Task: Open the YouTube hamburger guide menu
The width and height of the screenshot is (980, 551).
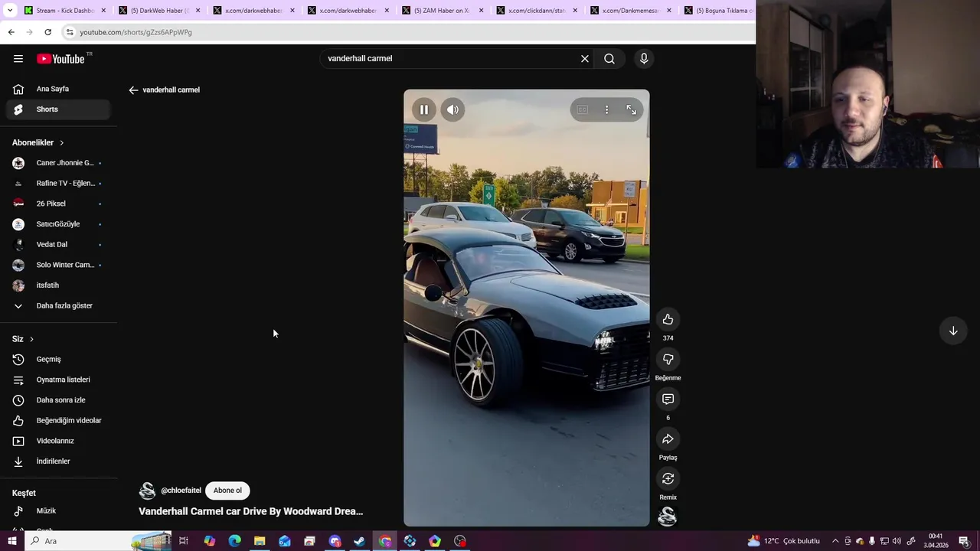Action: coord(18,59)
